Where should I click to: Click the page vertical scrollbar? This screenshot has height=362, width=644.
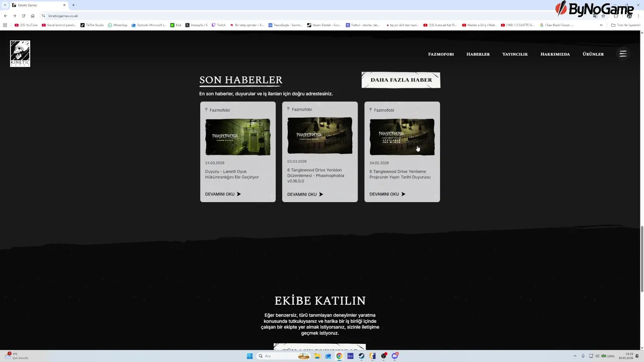(x=641, y=259)
